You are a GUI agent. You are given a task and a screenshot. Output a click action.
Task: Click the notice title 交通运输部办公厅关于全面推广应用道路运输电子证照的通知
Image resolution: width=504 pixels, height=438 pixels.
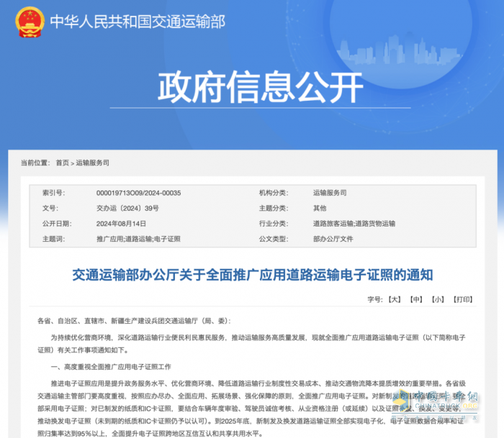tap(253, 275)
